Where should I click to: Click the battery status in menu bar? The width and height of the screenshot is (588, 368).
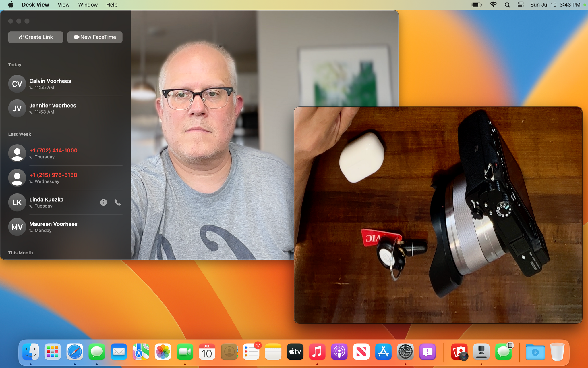click(x=477, y=5)
